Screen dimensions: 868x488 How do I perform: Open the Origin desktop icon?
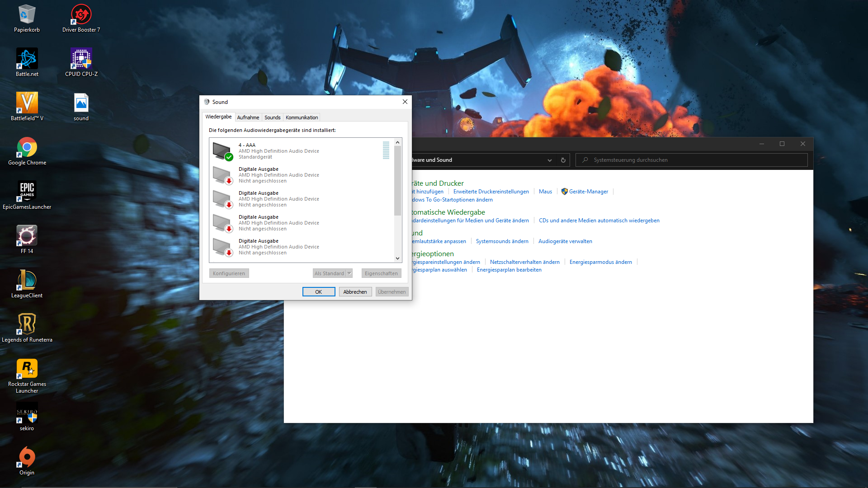pyautogui.click(x=27, y=458)
